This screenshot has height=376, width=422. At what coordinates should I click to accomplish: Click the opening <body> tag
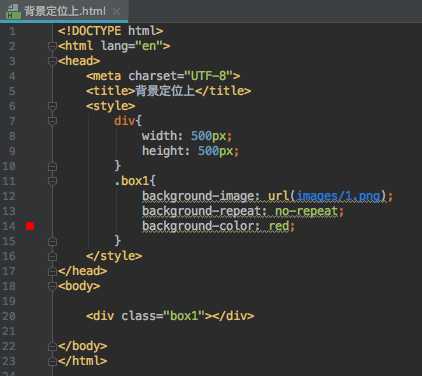click(x=79, y=286)
